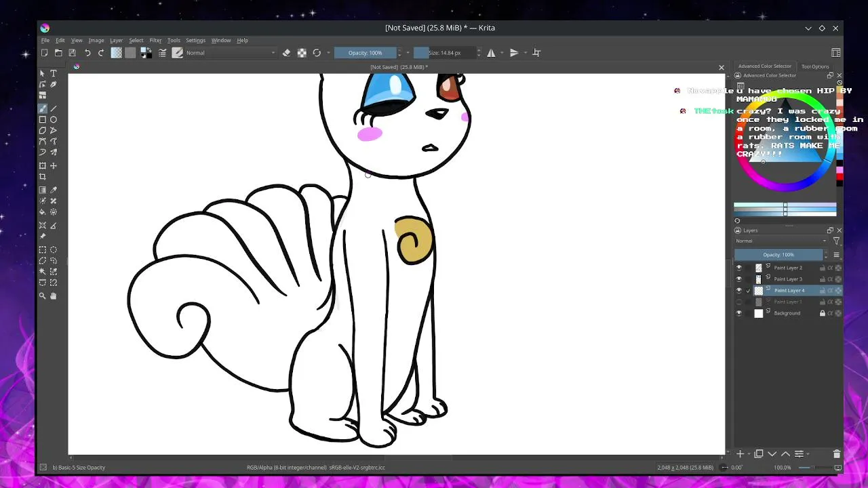The image size is (868, 488).
Task: Show hidden Paint Layer 1
Action: (x=739, y=302)
